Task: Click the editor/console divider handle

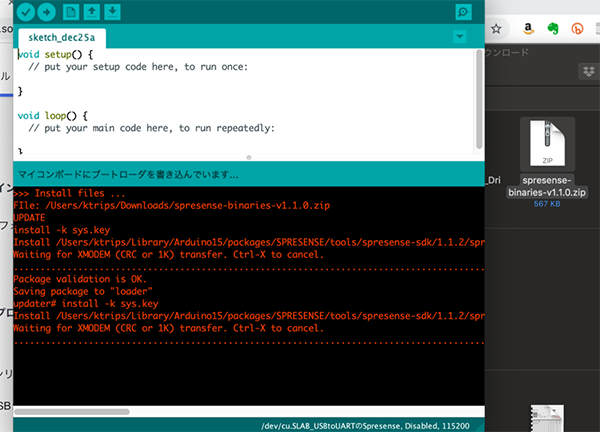Action: point(249,157)
